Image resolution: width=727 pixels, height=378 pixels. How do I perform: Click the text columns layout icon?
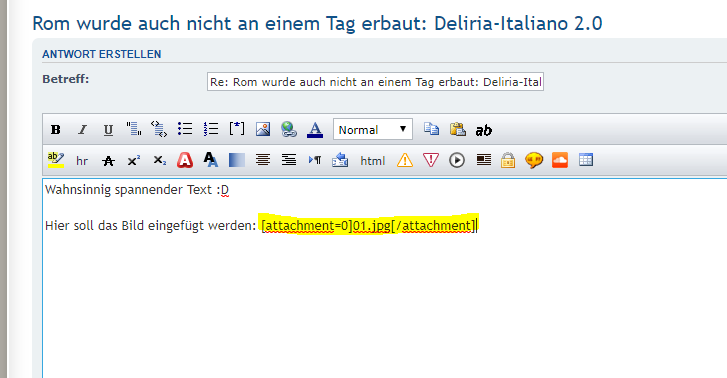click(484, 160)
